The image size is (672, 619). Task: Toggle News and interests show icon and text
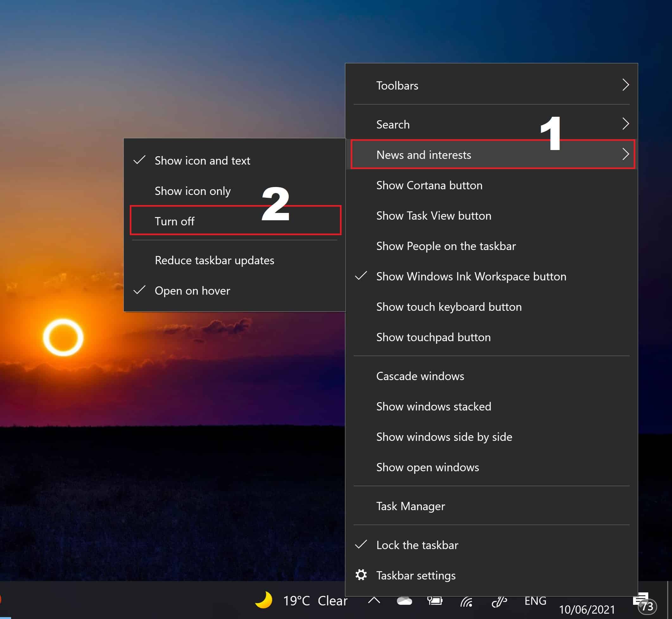pos(202,160)
